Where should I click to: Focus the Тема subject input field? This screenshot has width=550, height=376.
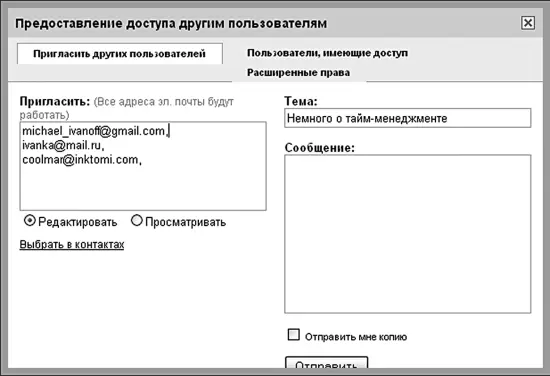408,118
